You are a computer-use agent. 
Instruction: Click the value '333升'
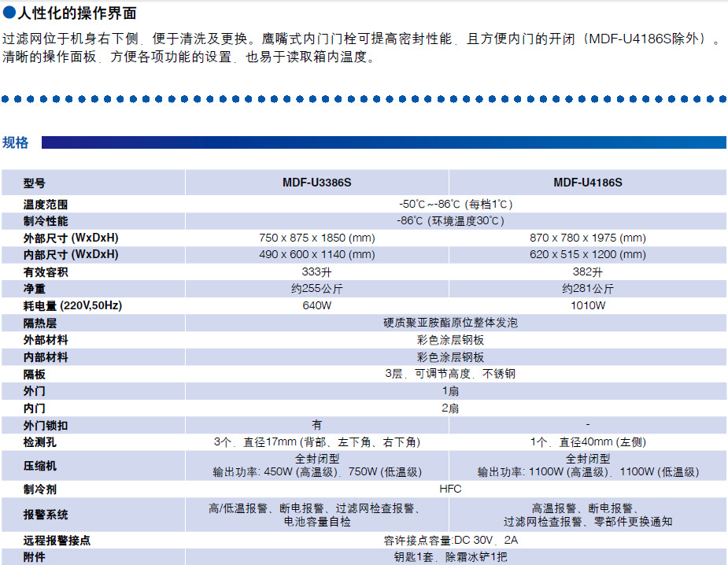316,272
